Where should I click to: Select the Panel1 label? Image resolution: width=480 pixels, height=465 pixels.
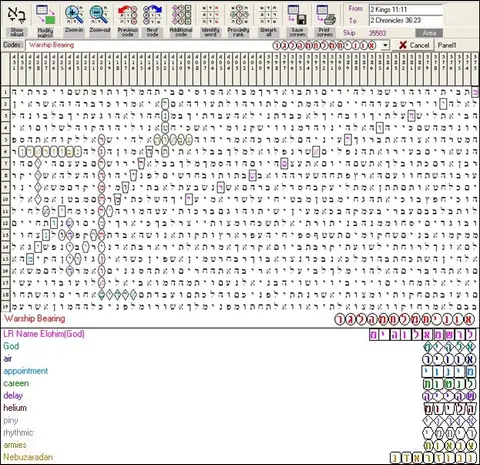(x=447, y=45)
